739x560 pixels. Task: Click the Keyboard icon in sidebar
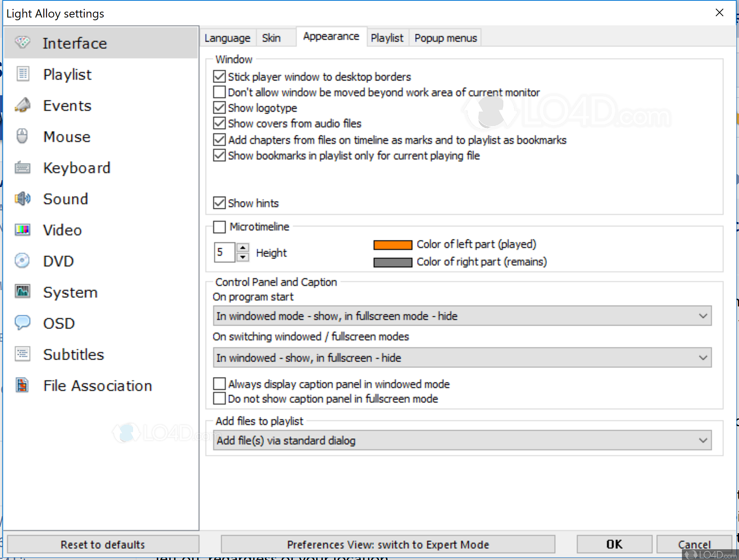coord(22,167)
